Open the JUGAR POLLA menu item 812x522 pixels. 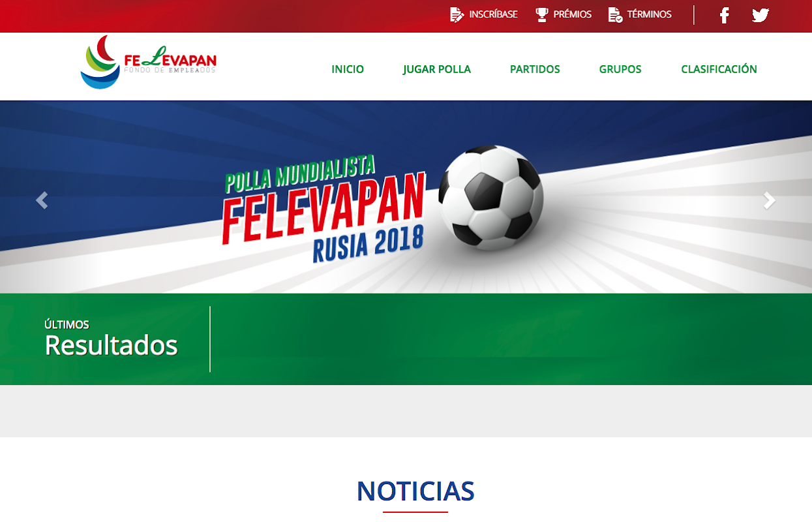coord(437,69)
